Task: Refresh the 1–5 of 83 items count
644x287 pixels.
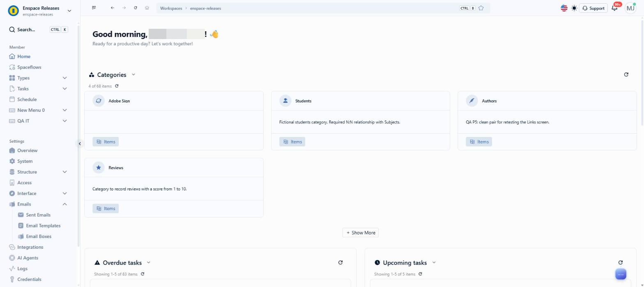Action: click(x=143, y=274)
